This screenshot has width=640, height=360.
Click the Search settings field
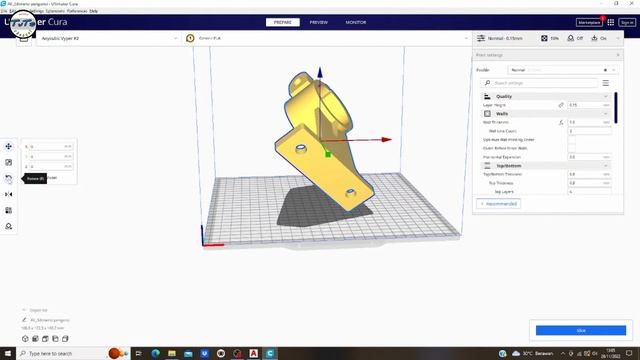pos(540,83)
